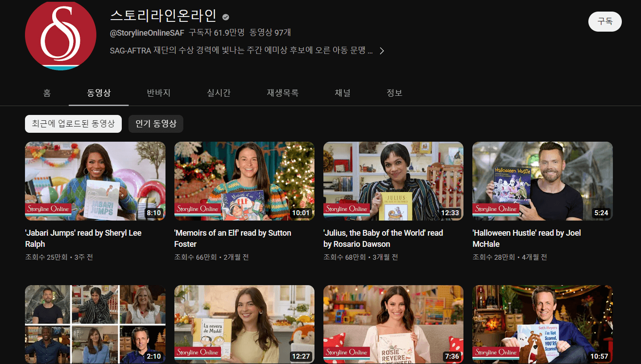Screen dimensions: 641x364
Task: Click the 8:10 duration badge
Action: click(x=154, y=213)
